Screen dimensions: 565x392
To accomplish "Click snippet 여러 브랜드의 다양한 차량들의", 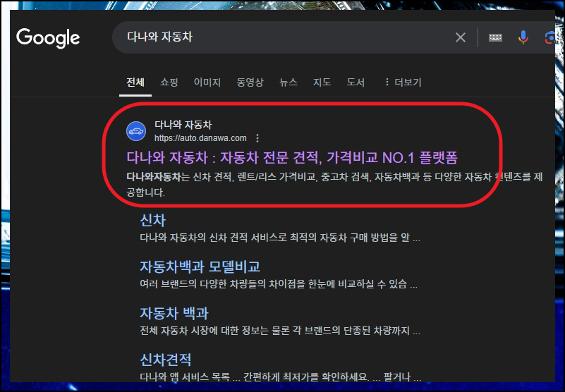I will pos(279,284).
